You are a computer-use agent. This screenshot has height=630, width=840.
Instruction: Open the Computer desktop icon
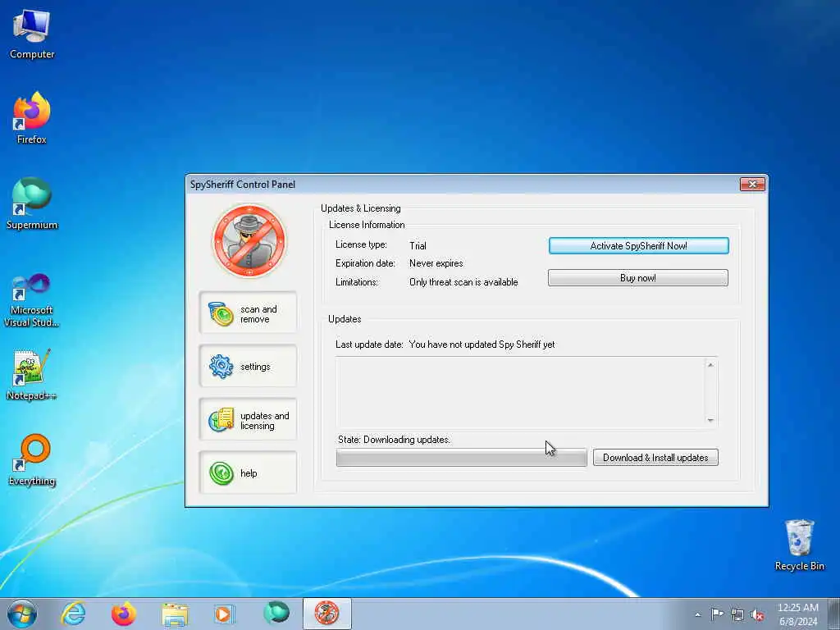(x=32, y=34)
